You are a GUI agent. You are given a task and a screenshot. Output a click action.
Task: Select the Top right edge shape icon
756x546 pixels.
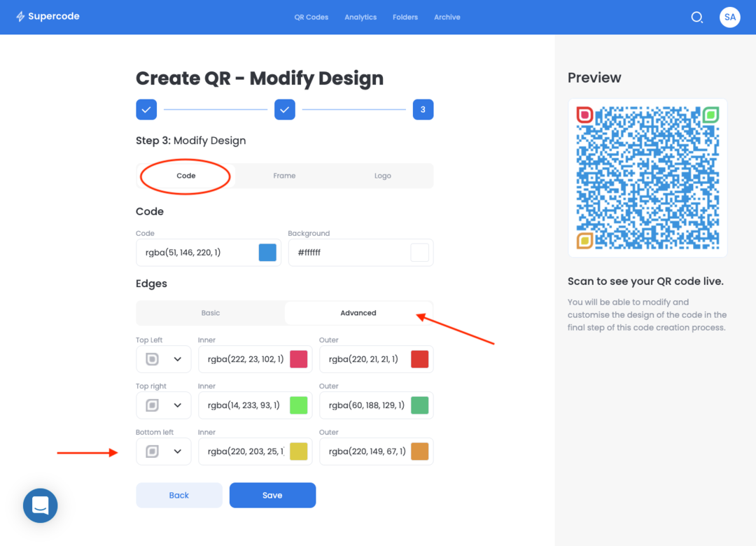pyautogui.click(x=153, y=405)
